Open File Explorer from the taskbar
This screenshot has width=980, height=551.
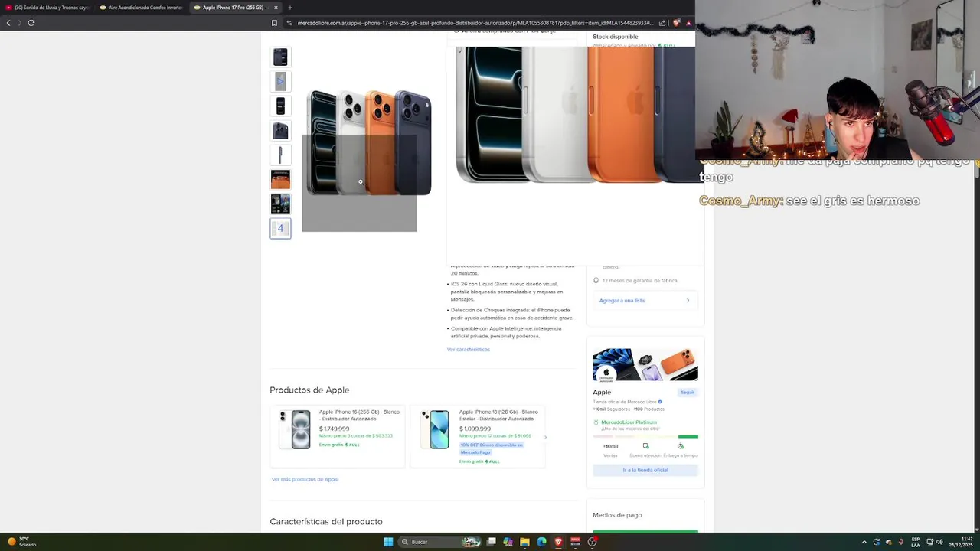524,542
